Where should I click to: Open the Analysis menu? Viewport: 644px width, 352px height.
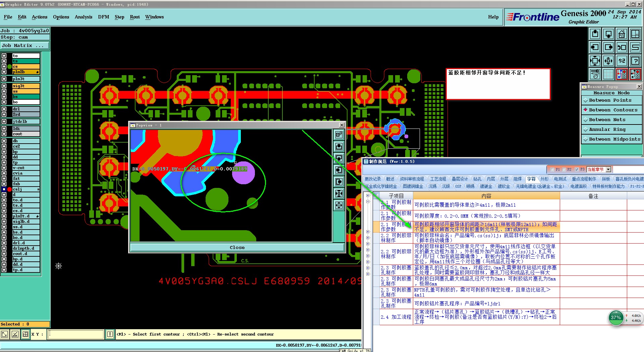[x=84, y=17]
